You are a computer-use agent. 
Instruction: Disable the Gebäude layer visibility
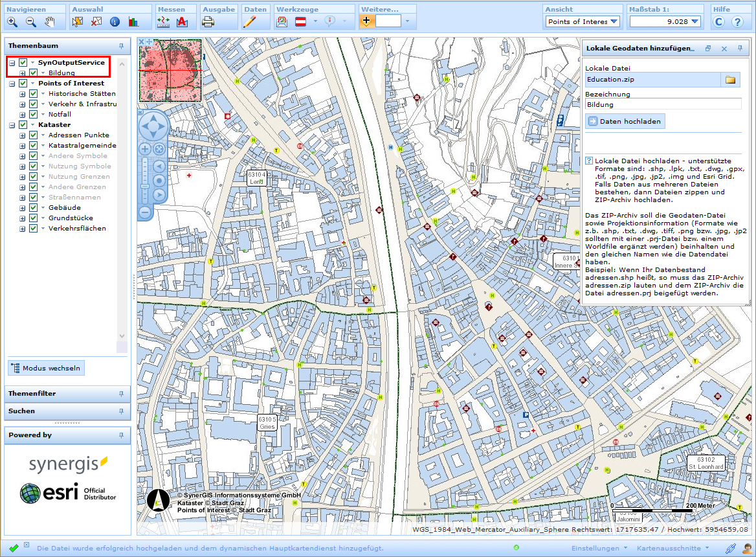[x=33, y=207]
